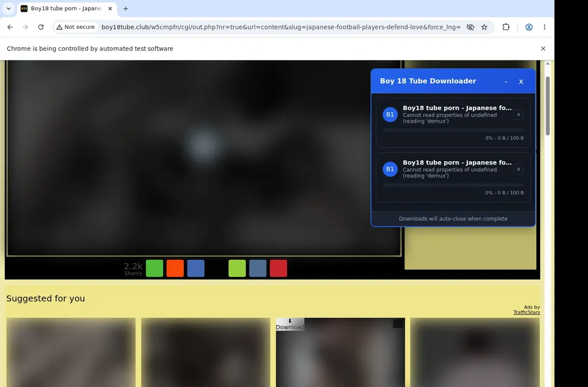Screen dimensions: 588x387
Task: Click the grey-blue share button
Action: click(x=258, y=268)
